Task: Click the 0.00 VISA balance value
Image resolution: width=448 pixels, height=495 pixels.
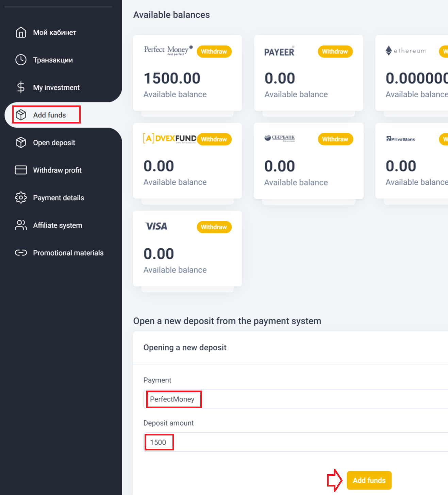Action: point(159,254)
